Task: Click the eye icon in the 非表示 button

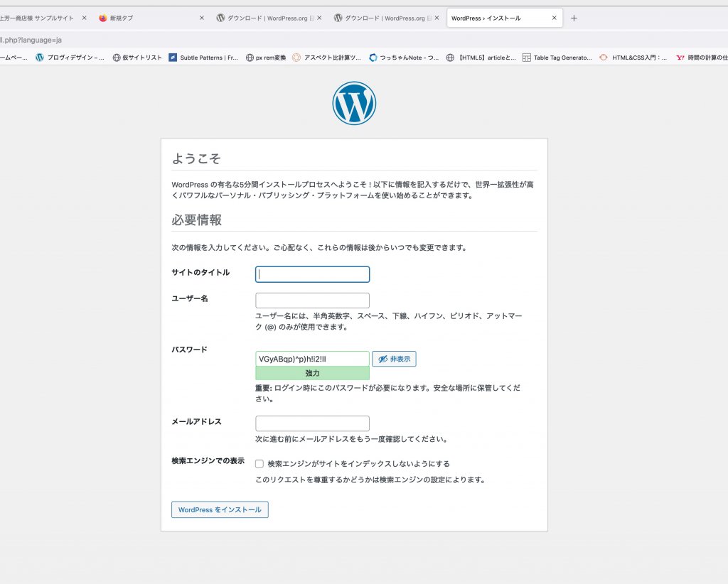Action: (382, 359)
